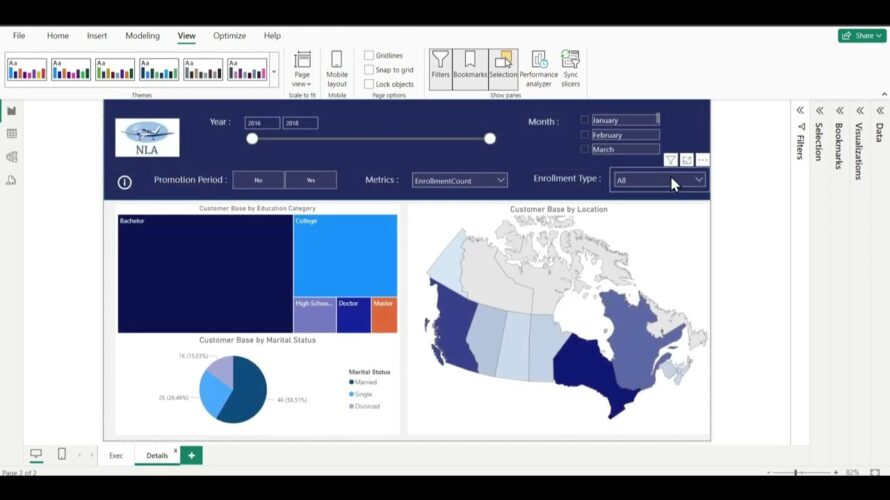Image resolution: width=890 pixels, height=500 pixels.
Task: Open the Modeling ribbon tab
Action: coord(142,35)
